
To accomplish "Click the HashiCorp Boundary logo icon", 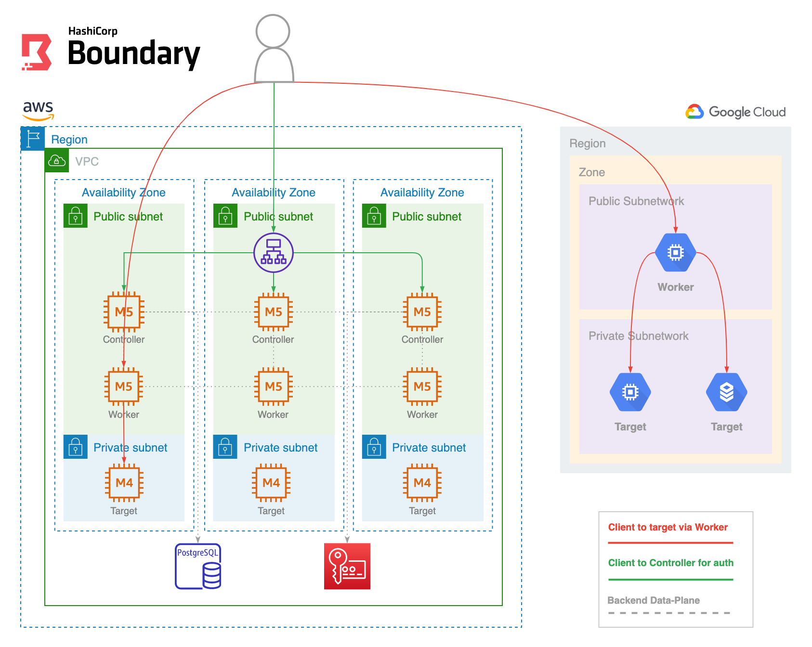I will pyautogui.click(x=37, y=52).
